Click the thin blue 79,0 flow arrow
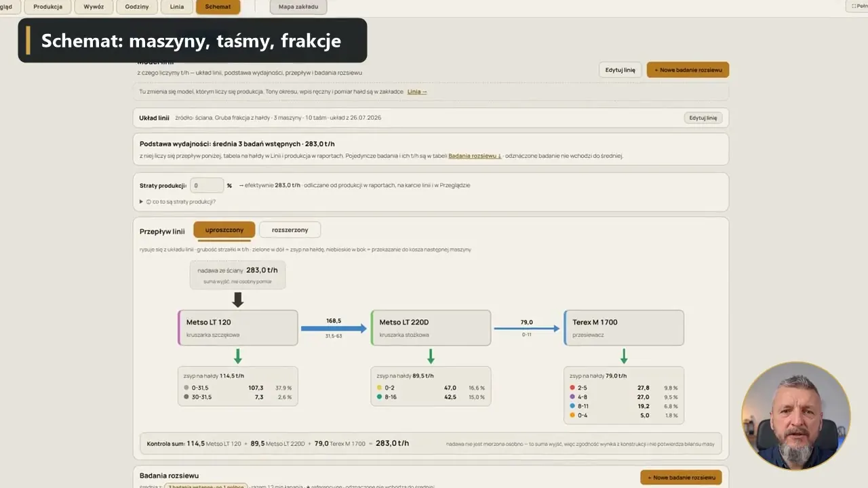 pyautogui.click(x=527, y=329)
